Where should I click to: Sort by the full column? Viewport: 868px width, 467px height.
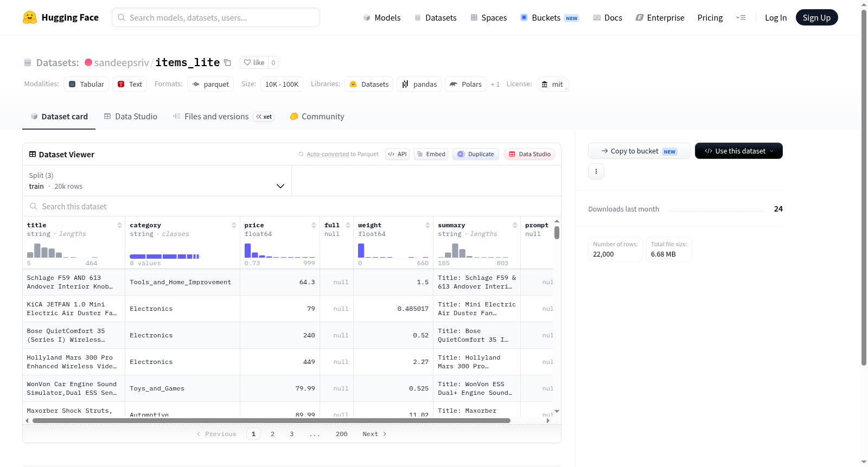[348, 225]
